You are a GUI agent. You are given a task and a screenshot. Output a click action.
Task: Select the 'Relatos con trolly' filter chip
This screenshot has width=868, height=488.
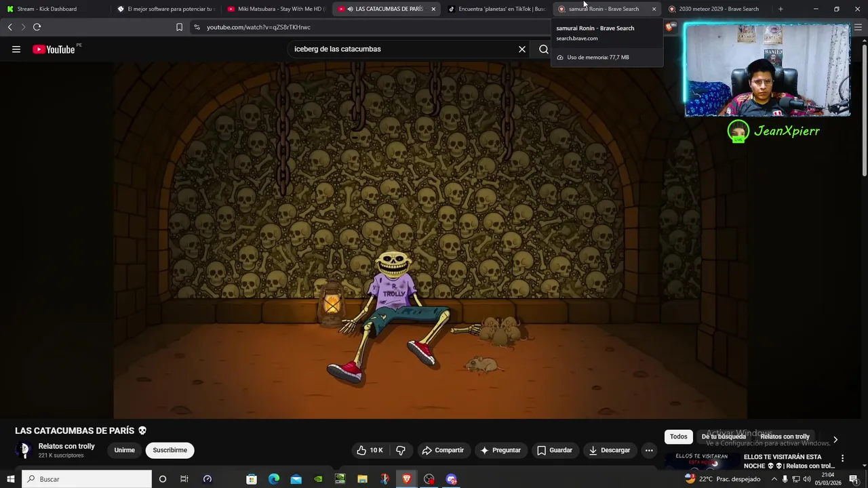pos(785,436)
